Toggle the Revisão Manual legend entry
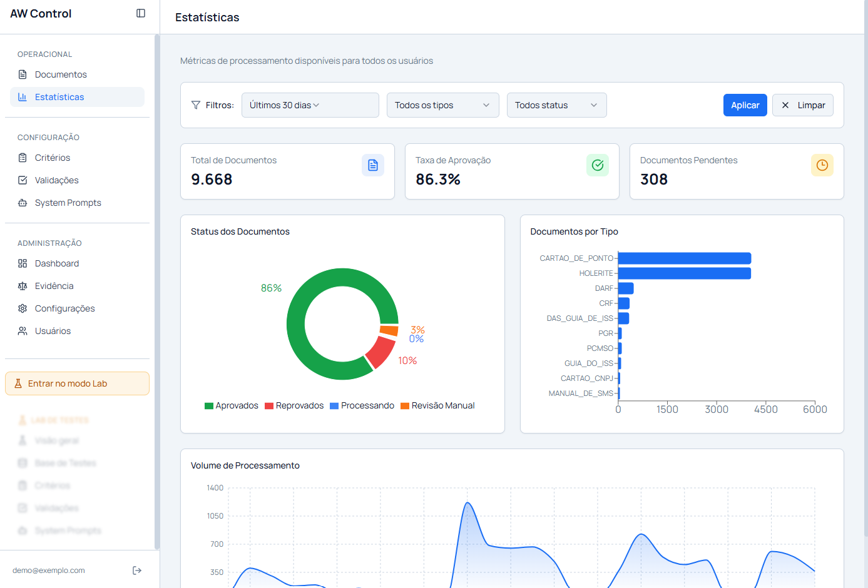This screenshot has width=868, height=588. pyautogui.click(x=437, y=405)
